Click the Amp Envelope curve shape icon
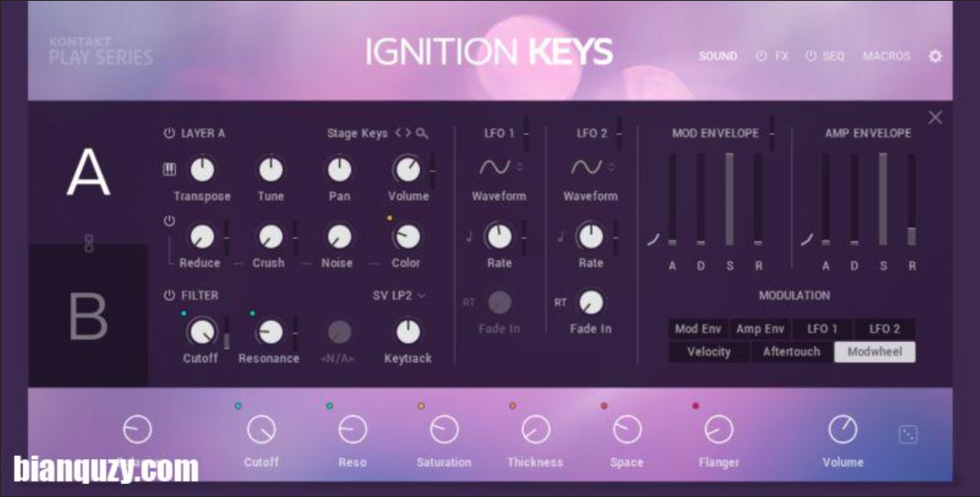This screenshot has height=497, width=980. click(807, 239)
